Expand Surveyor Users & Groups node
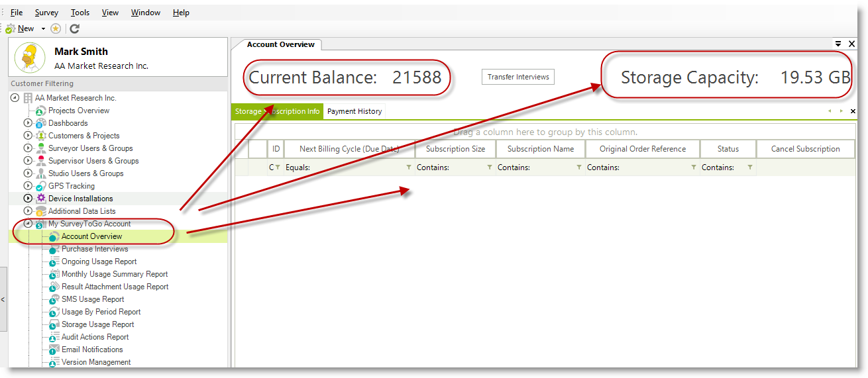This screenshot has height=378, width=868. tap(28, 148)
